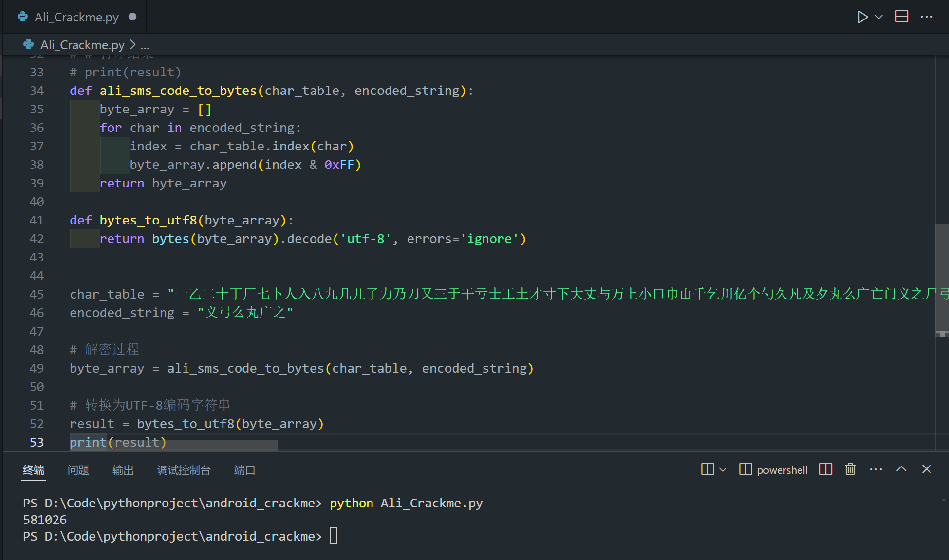949x560 pixels.
Task: Click line number 45 in gutter
Action: [37, 295]
